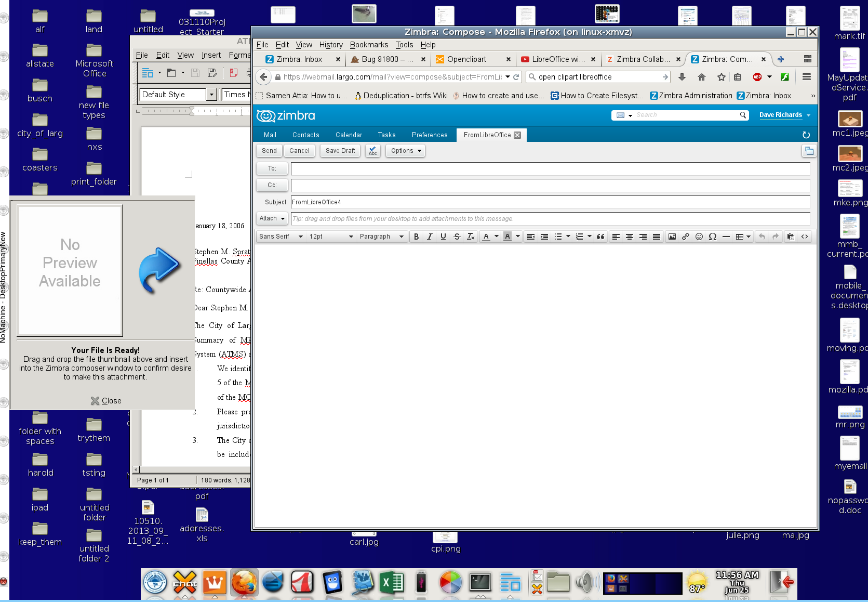Expand the Options dropdown

[x=405, y=151]
